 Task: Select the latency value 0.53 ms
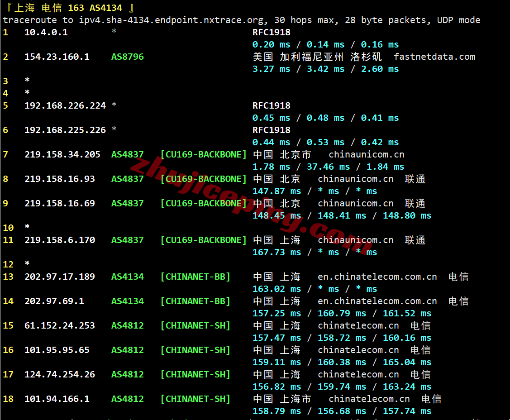tap(325, 142)
